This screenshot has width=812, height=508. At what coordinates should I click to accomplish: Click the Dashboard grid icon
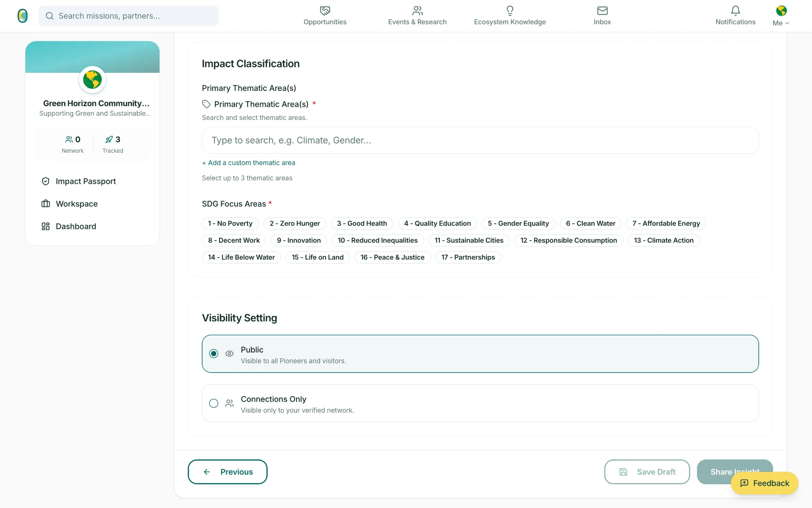[x=46, y=226]
